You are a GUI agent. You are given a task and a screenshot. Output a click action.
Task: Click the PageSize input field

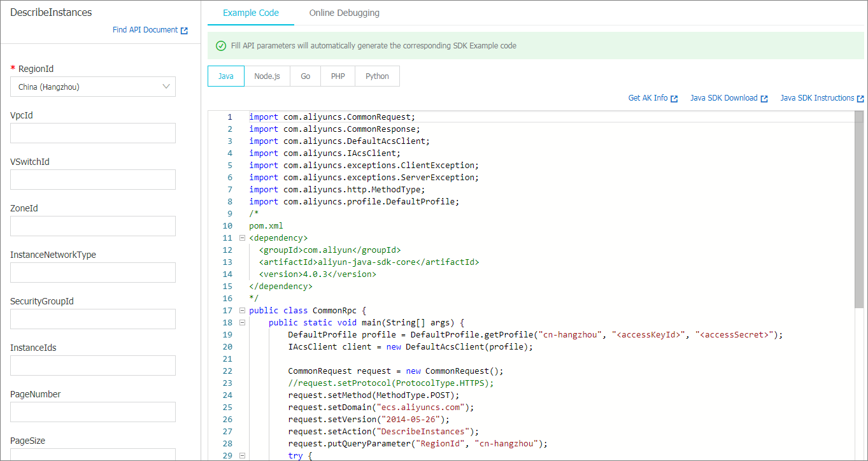(x=93, y=454)
